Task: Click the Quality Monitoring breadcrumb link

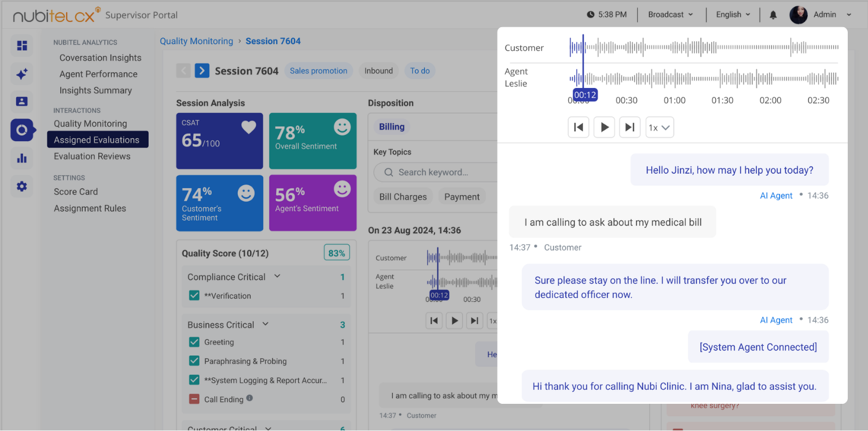Action: click(x=196, y=41)
